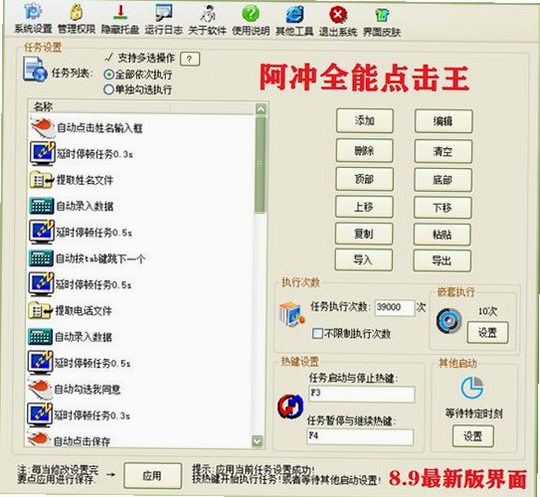Select the 自动按tab键跳下一个 task row
The height and width of the screenshot is (497, 540).
click(141, 258)
